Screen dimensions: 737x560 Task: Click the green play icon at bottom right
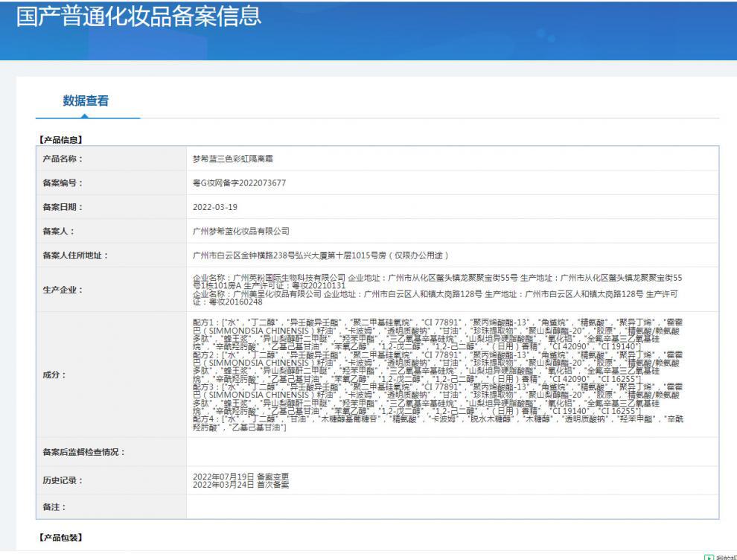709,557
